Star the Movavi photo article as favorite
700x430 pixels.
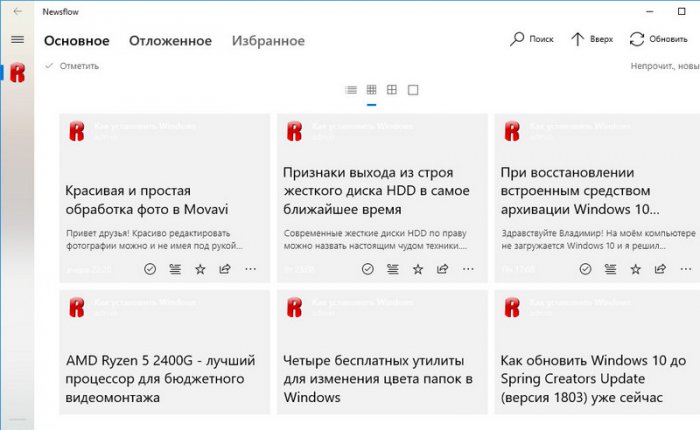coord(200,269)
